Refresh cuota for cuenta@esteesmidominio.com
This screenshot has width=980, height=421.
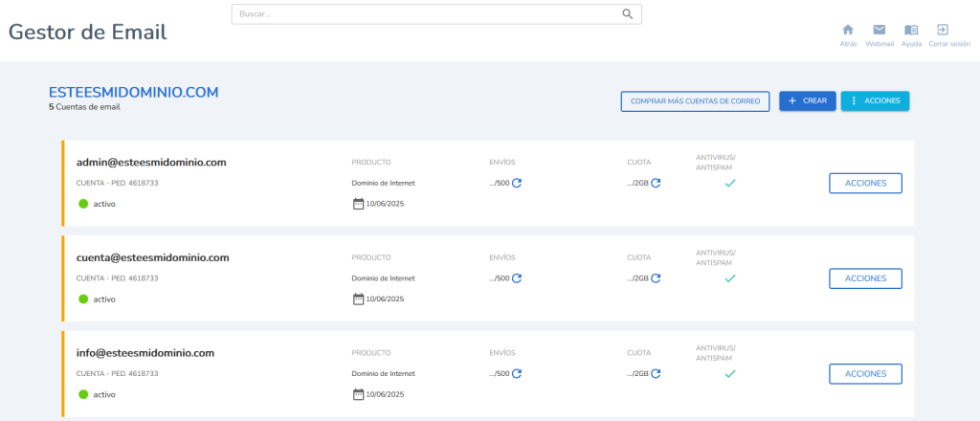click(656, 278)
